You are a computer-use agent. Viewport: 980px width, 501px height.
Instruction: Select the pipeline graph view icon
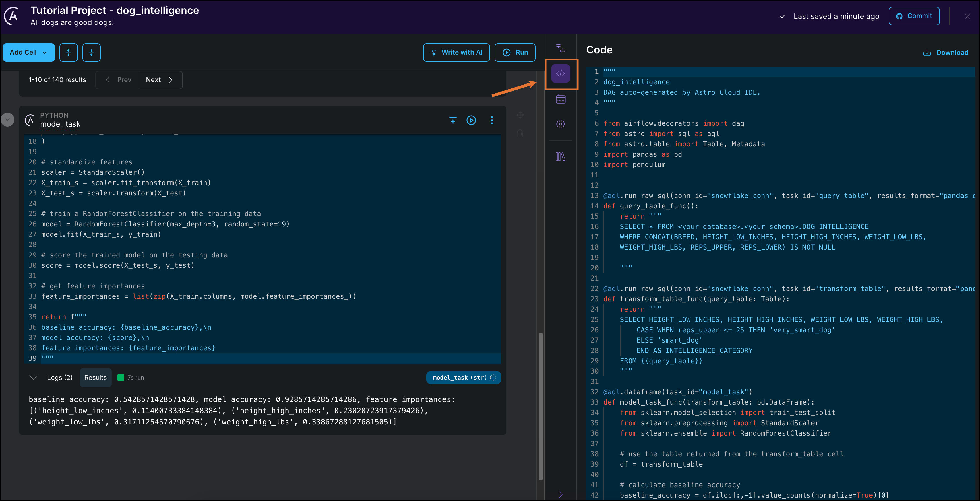pos(560,48)
